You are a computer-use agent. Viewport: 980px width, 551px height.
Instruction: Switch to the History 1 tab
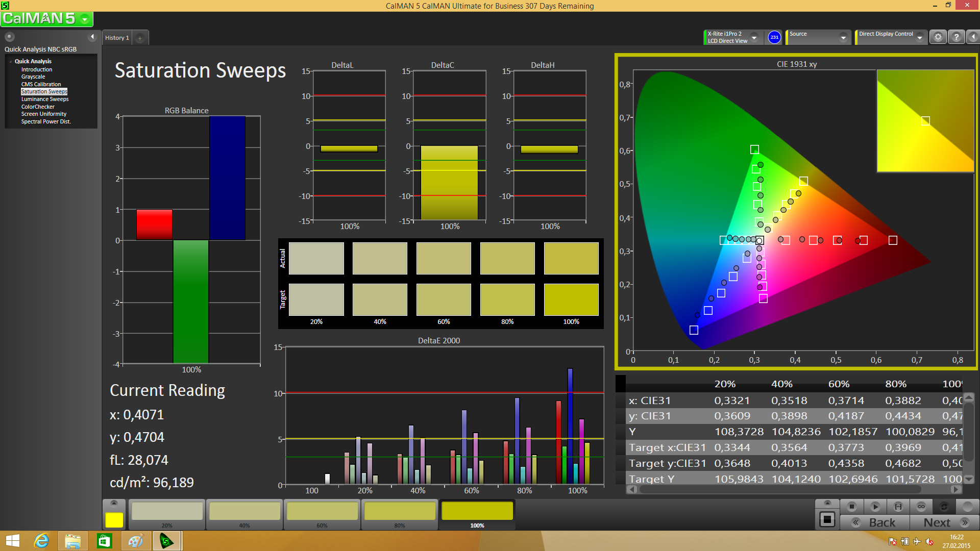point(117,38)
